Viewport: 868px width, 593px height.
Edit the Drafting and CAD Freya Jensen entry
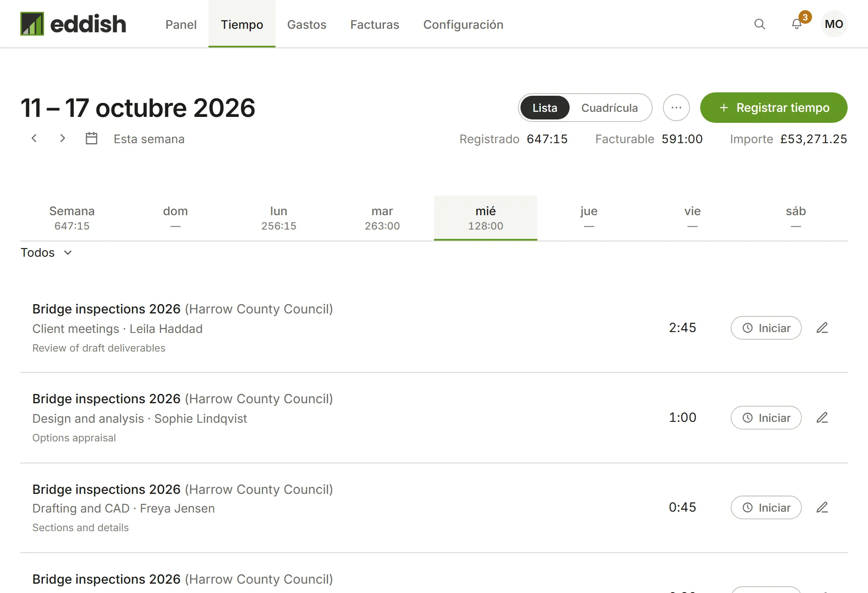(822, 507)
